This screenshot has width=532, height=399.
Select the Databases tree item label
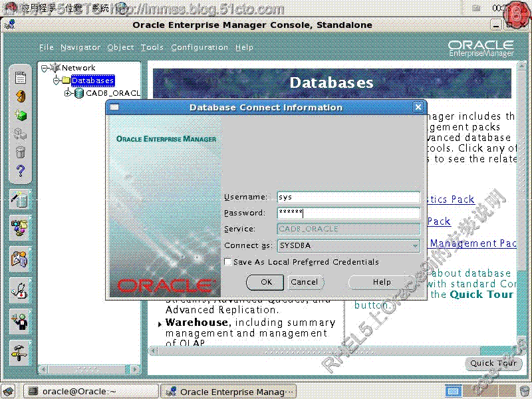(x=93, y=80)
